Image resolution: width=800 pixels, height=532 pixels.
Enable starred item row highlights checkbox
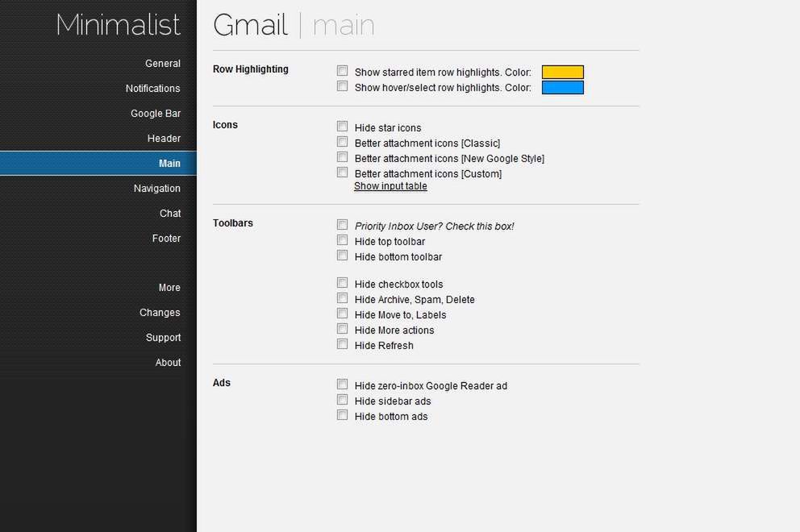point(343,70)
